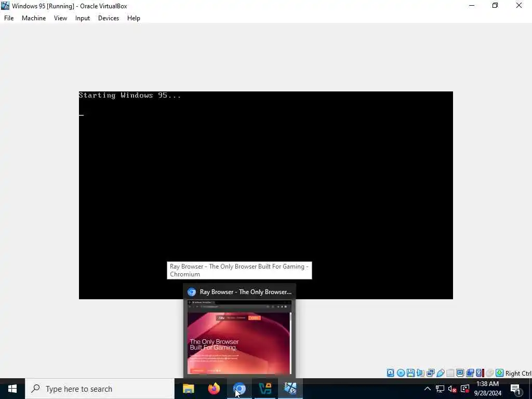The image size is (532, 399).
Task: Click the CPU virtualization status icon
Action: pos(480,373)
